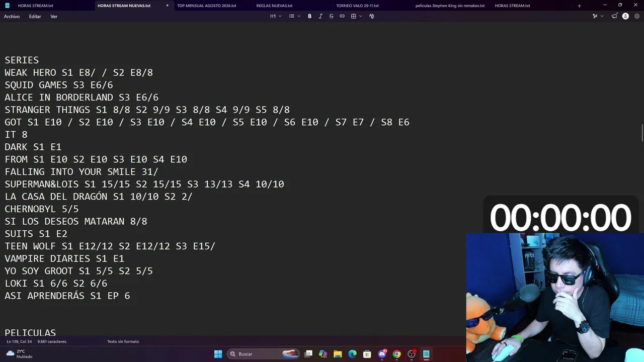The width and height of the screenshot is (644, 362).
Task: Launch Microsoft 365 from the taskbar
Action: [x=323, y=354]
